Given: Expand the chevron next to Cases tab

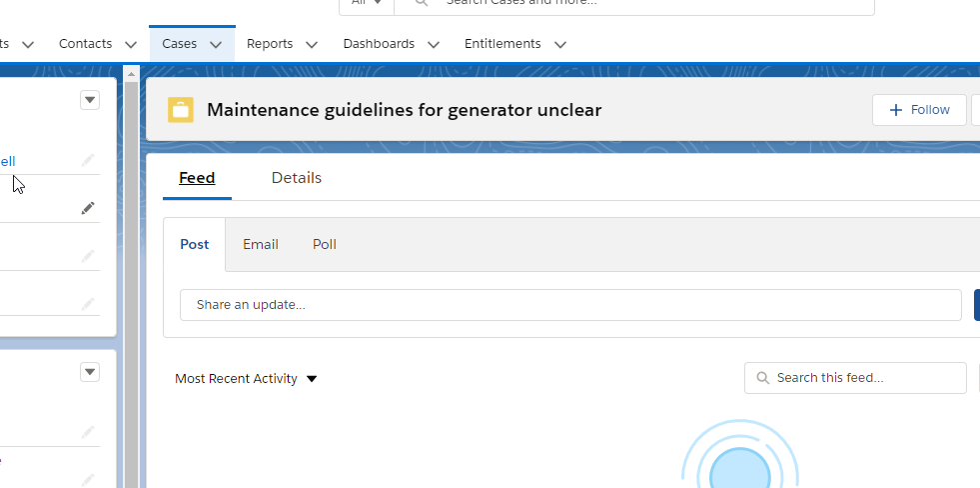Looking at the screenshot, I should click(x=216, y=45).
